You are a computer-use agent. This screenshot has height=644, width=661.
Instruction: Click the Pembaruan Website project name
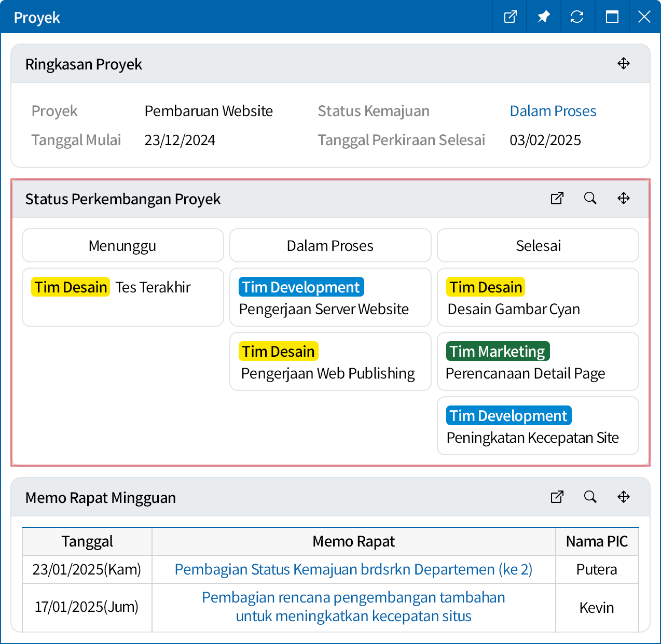click(209, 111)
